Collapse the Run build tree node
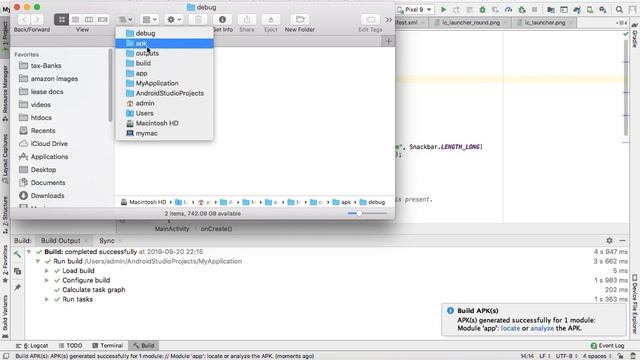 [x=38, y=261]
